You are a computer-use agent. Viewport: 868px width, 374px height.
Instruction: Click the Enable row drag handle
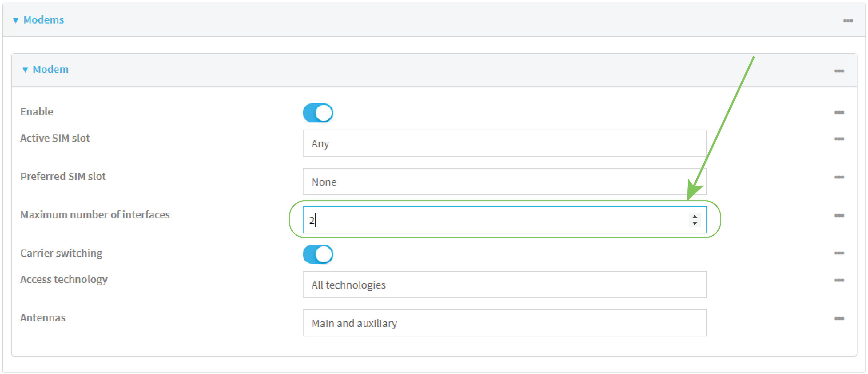(x=839, y=110)
